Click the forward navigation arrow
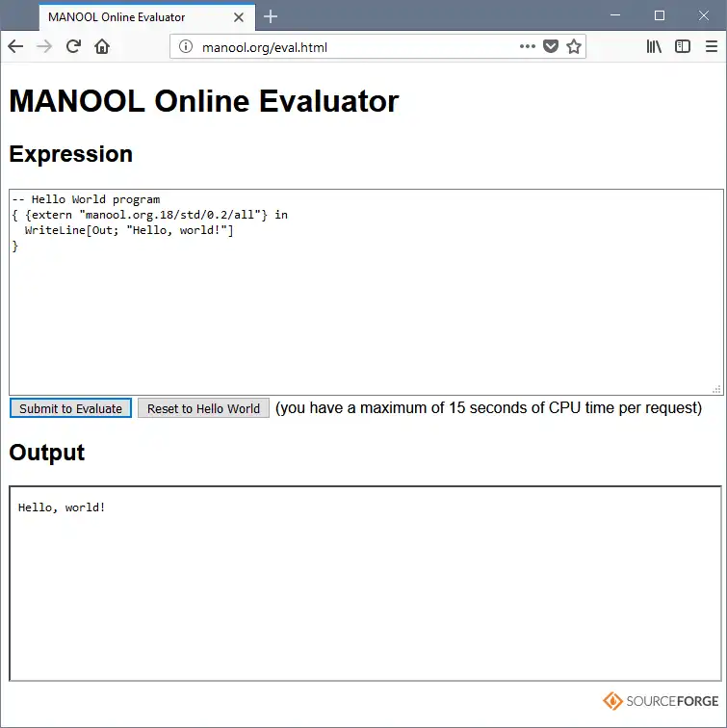This screenshot has height=728, width=727. coord(44,46)
